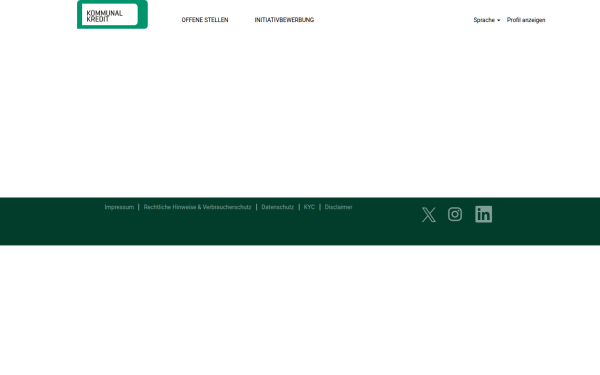Open the Disclaimer footer link

pyautogui.click(x=338, y=207)
